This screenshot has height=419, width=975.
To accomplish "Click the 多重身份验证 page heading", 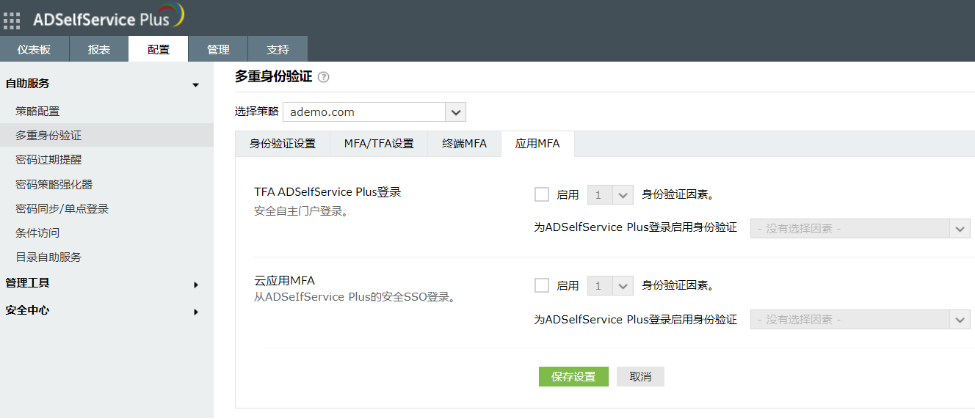I will (x=274, y=77).
